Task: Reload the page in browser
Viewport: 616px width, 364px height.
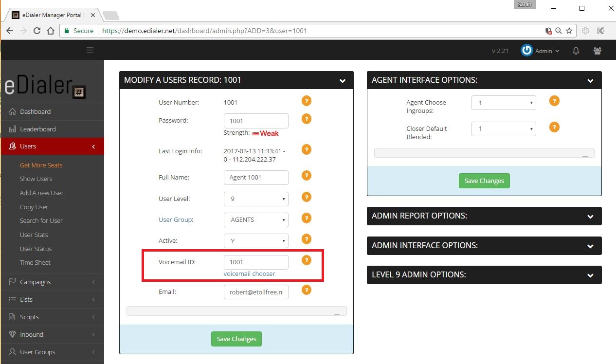Action: [37, 31]
